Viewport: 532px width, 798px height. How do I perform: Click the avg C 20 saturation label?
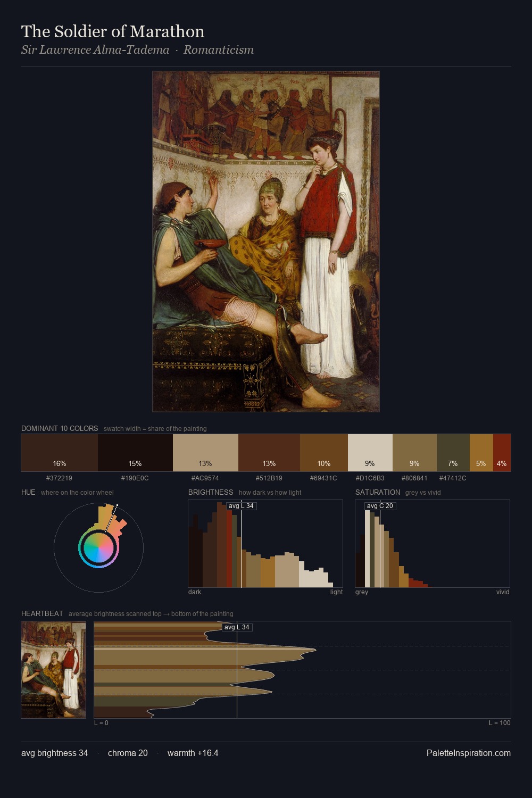pyautogui.click(x=380, y=506)
